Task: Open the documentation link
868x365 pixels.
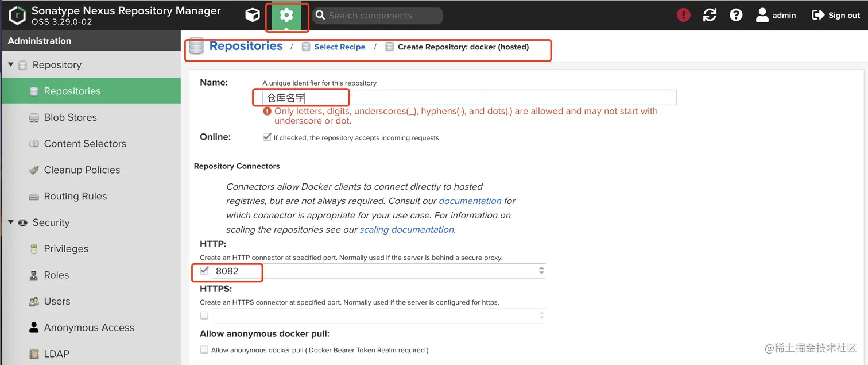Action: tap(470, 201)
